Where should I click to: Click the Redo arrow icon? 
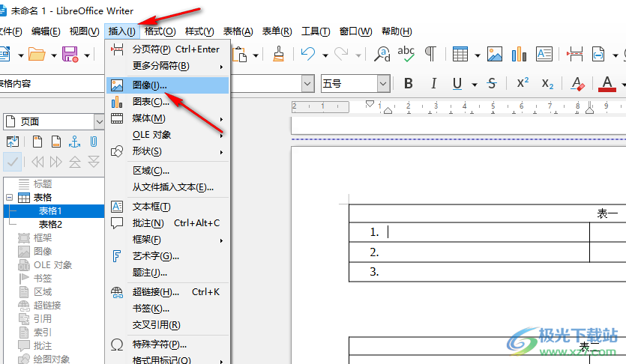coord(341,54)
